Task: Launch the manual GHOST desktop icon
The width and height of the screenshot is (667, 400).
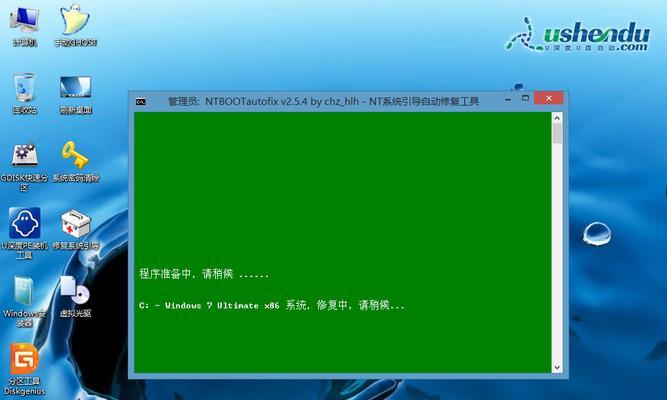Action: point(75,26)
